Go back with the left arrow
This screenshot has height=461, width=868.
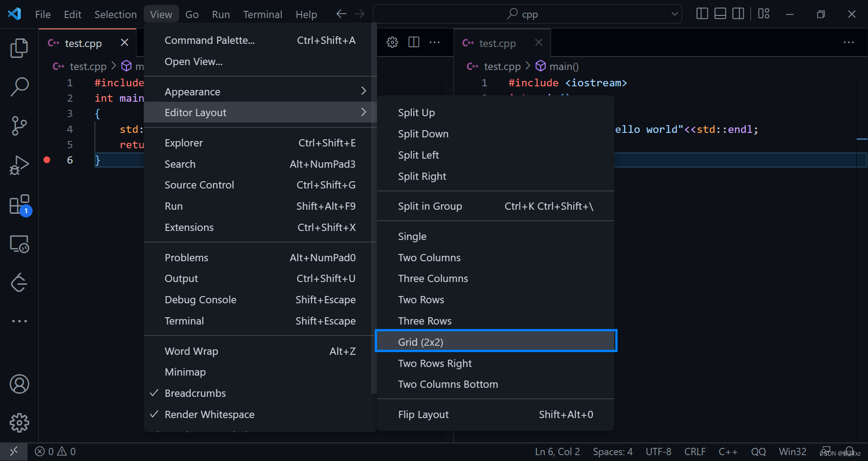(x=341, y=14)
